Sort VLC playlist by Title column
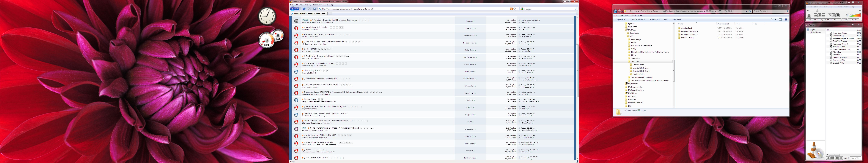Screen dimensions: 868x163 tap(841, 30)
